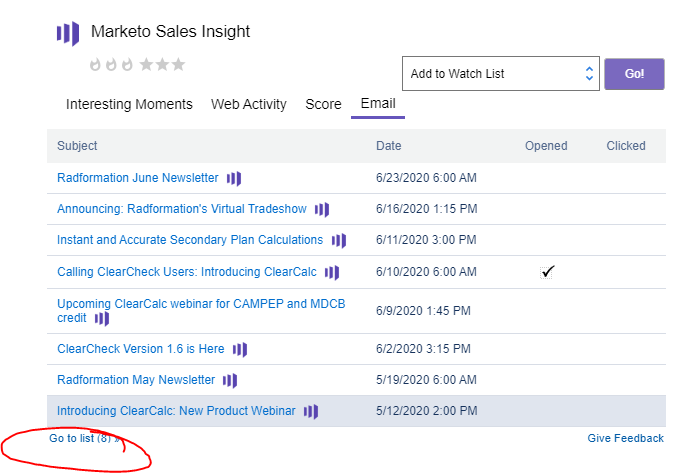Click Marketo icon under CAMPEP webinar subject
The image size is (694, 475).
[102, 318]
